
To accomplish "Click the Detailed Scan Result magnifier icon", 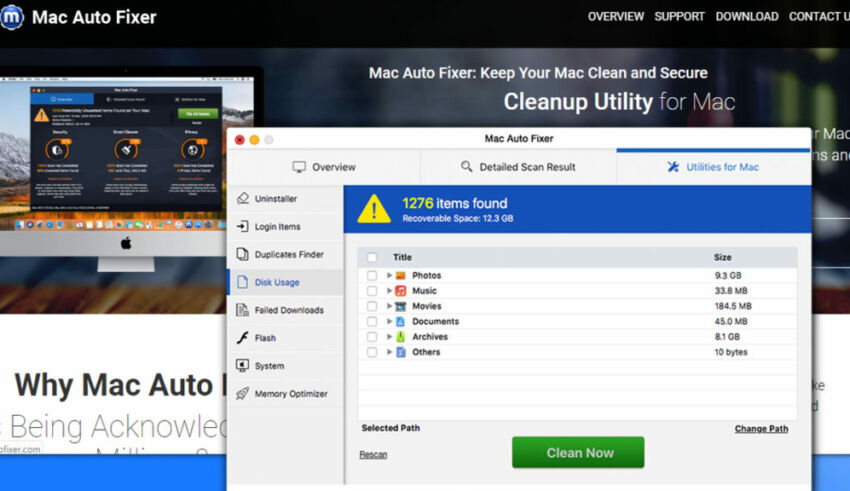I will pos(466,166).
